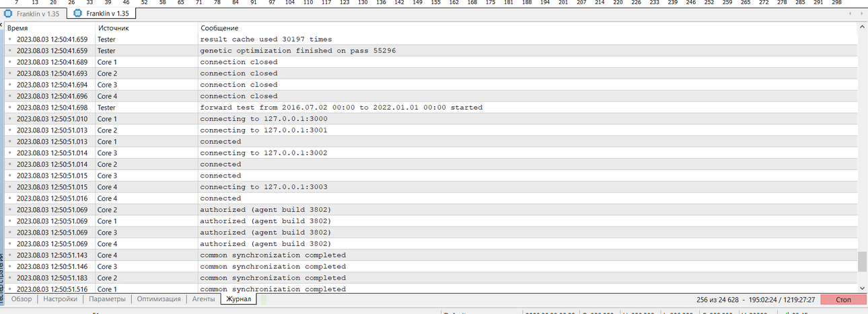Select Core 2 source at 12:50:41.693
Viewport: 868px width, 314px height.
(x=107, y=73)
